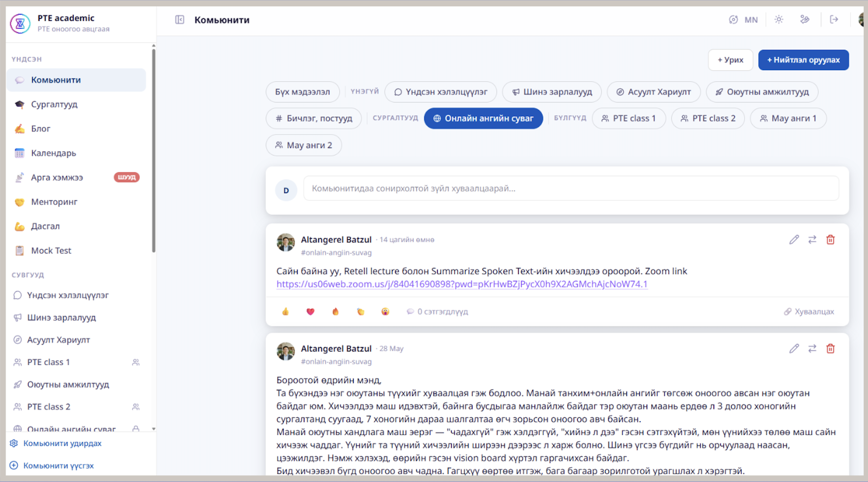This screenshot has height=482, width=868.
Task: Click the post composer input field
Action: [x=571, y=189]
